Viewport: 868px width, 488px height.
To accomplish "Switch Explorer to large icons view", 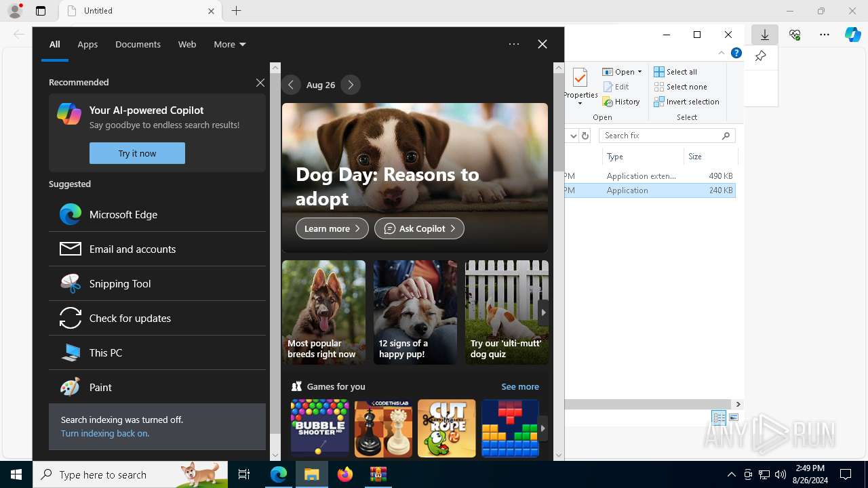I will pos(734,418).
